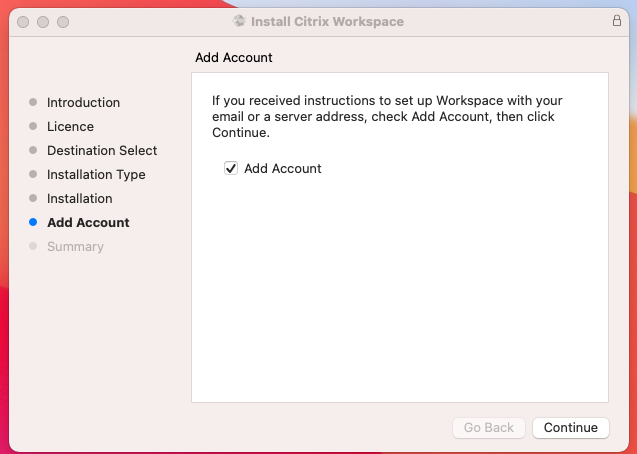
Task: Select the Destination Select step
Action: 102,150
